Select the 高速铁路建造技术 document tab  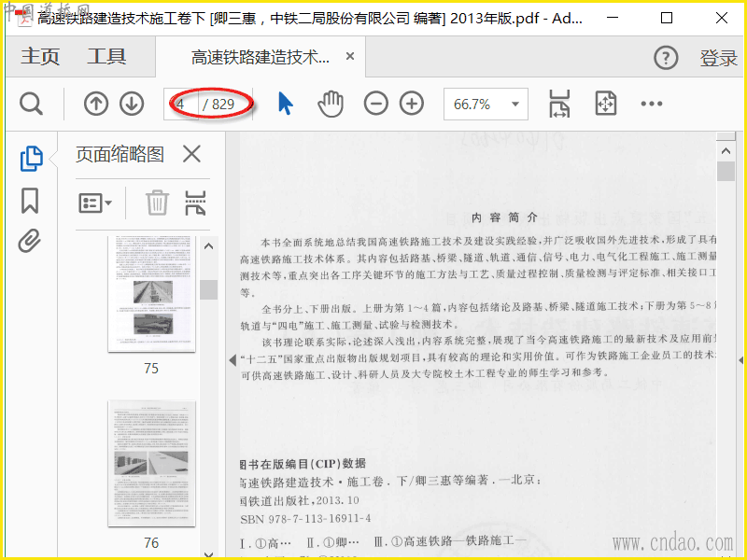coord(261,57)
